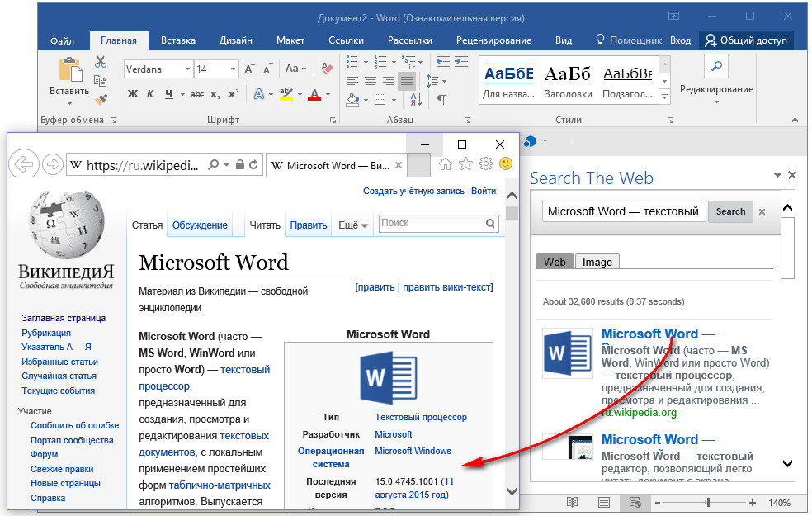
Task: Increase font size with the large A icon
Action: pos(249,69)
